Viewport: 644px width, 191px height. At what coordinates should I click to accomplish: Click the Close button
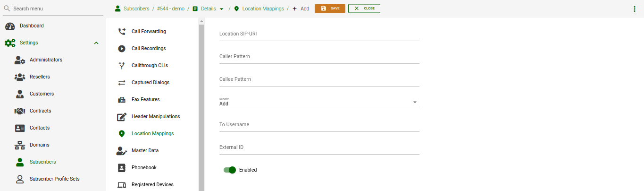(x=364, y=9)
